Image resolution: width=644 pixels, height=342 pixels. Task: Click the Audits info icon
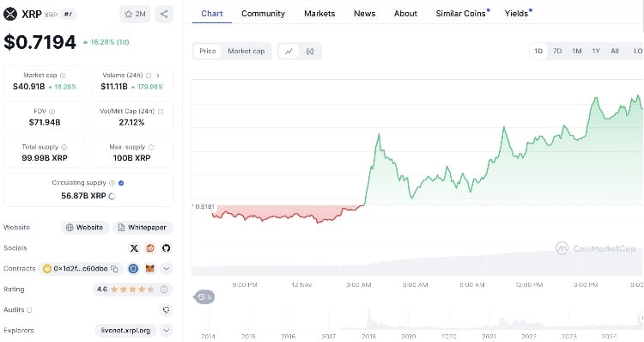(29, 310)
